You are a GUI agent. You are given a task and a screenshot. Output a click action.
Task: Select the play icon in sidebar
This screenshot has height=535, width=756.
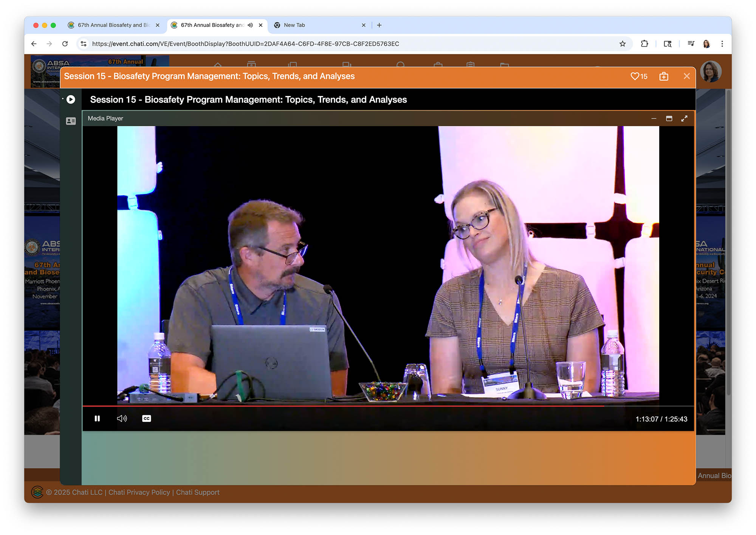(71, 99)
